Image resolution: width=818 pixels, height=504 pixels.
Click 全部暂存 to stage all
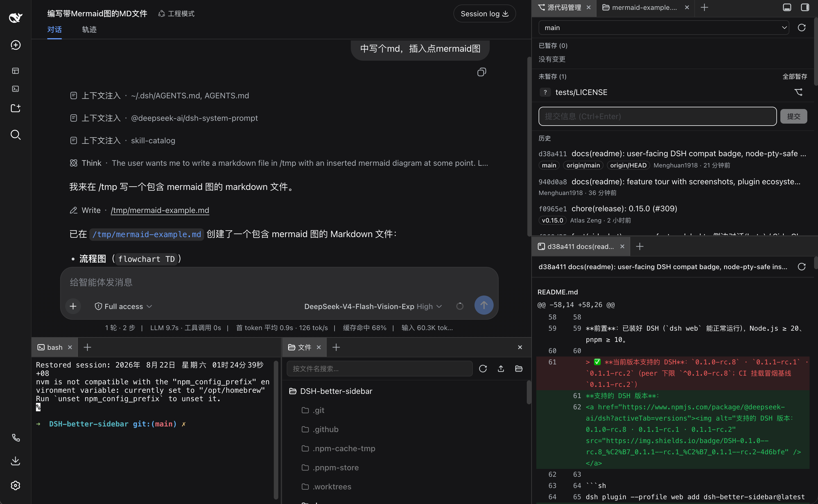coord(795,77)
